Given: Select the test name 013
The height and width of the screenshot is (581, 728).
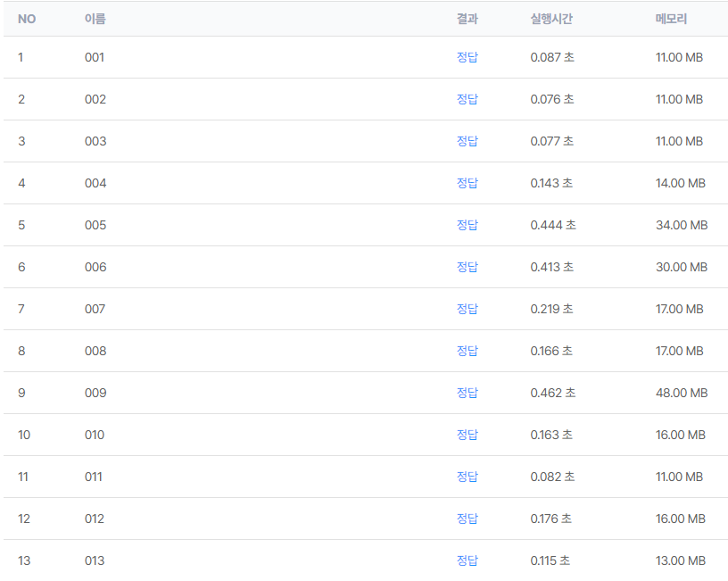Looking at the screenshot, I should (x=95, y=560).
